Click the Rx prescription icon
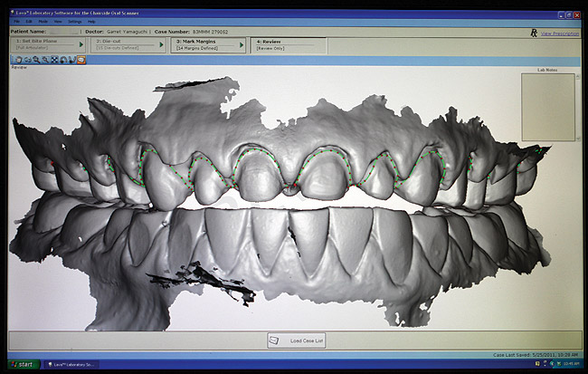Image resolution: width=588 pixels, height=374 pixels. click(x=535, y=33)
